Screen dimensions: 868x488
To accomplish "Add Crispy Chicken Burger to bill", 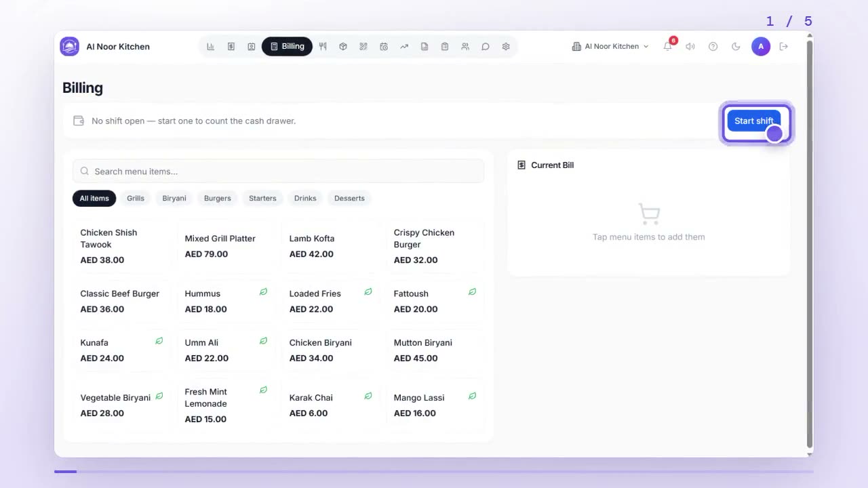I will click(x=435, y=246).
